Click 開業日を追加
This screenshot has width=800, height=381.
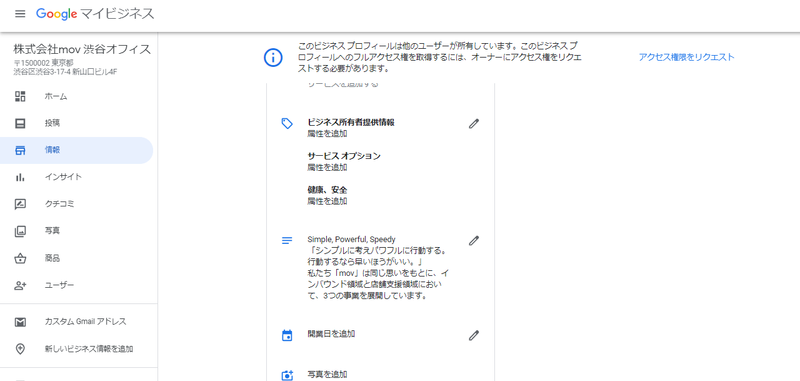(x=332, y=334)
